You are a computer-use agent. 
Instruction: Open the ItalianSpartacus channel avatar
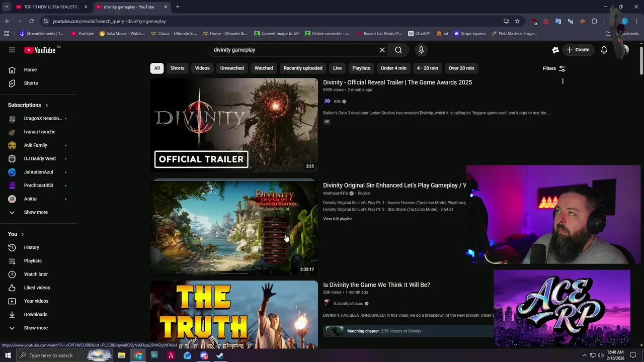[327, 303]
